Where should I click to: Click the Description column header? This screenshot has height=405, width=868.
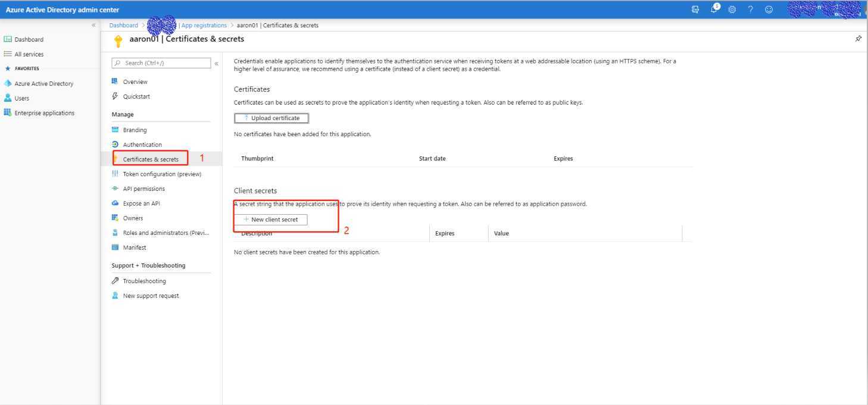(257, 234)
